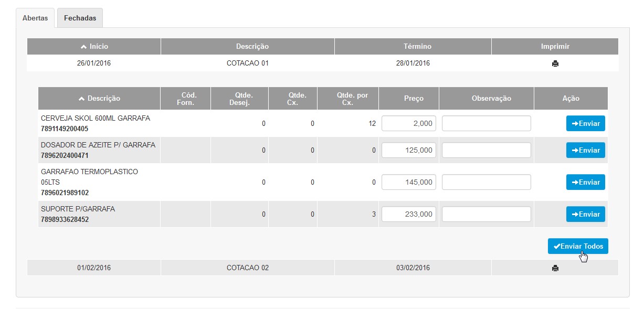Image resolution: width=644 pixels, height=309 pixels.
Task: Collapse the COTACAO 01 quotation row
Action: pos(323,63)
